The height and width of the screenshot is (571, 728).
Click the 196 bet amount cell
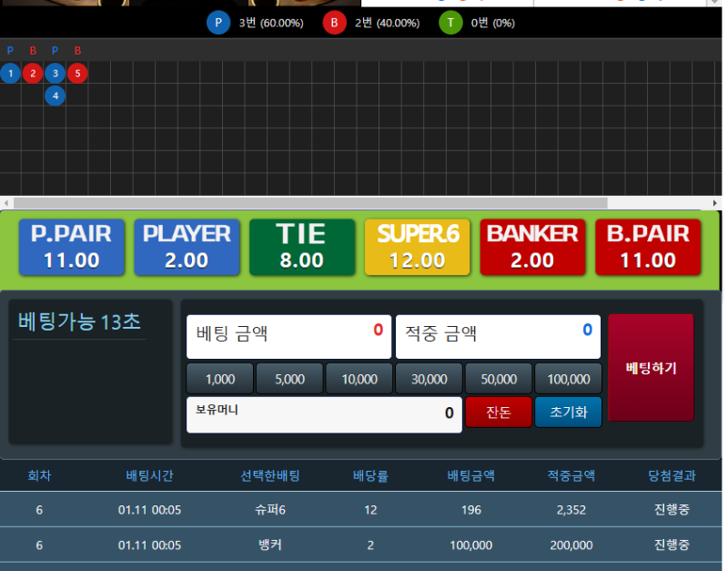pyautogui.click(x=470, y=510)
